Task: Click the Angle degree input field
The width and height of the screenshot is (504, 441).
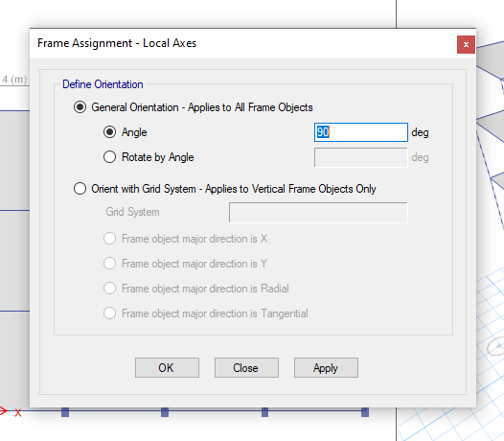Action: 361,132
